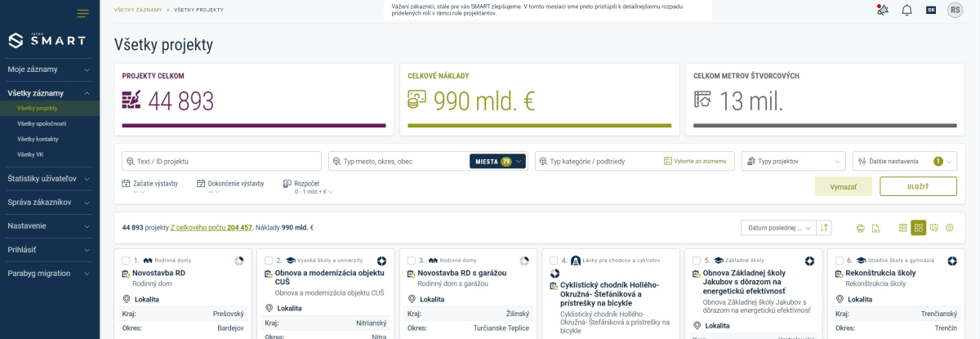This screenshot has height=339, width=980.
Task: Click the notifications bell icon
Action: pos(906,10)
